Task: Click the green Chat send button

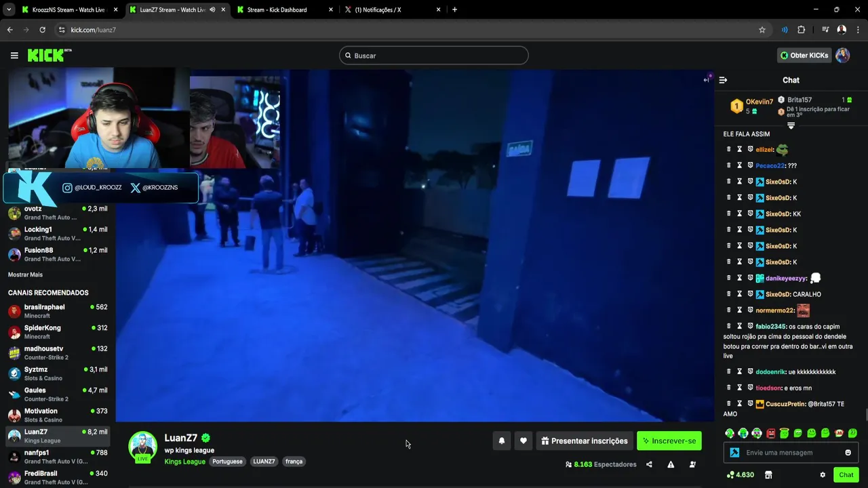Action: (x=846, y=475)
